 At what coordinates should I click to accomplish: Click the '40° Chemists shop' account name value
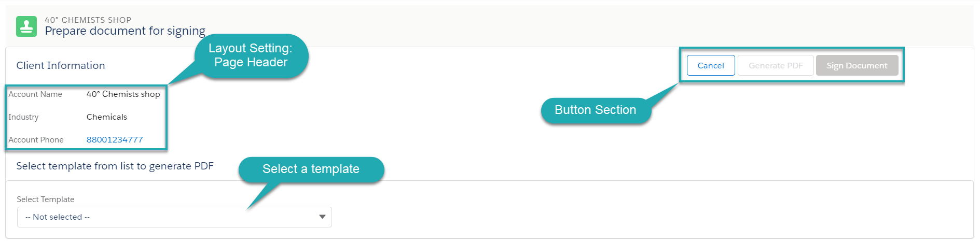click(123, 94)
